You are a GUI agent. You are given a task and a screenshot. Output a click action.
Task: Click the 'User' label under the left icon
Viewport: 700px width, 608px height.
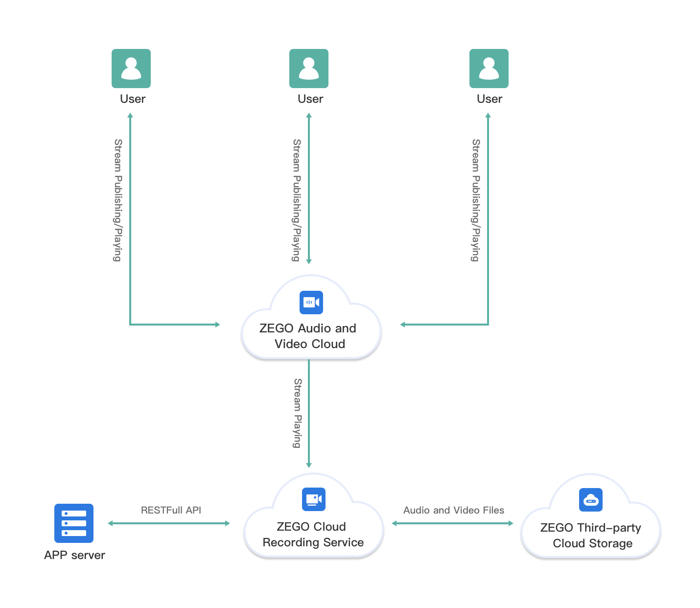[x=133, y=99]
